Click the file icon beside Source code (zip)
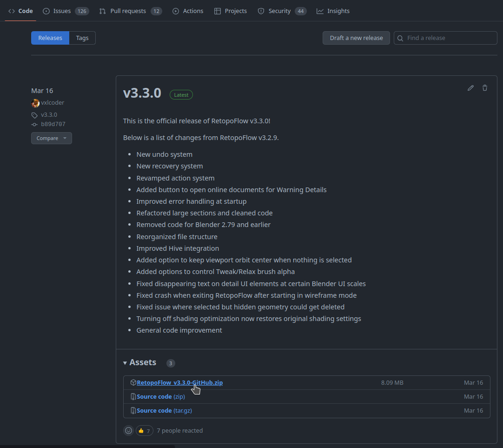This screenshot has height=448, width=503. [x=133, y=396]
